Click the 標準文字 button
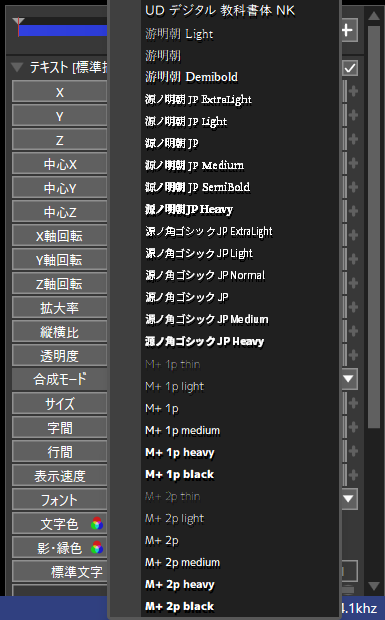This screenshot has height=620, width=385. (60, 572)
